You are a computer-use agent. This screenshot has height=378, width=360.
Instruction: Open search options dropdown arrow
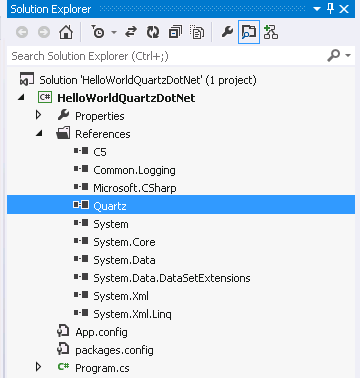tap(348, 55)
